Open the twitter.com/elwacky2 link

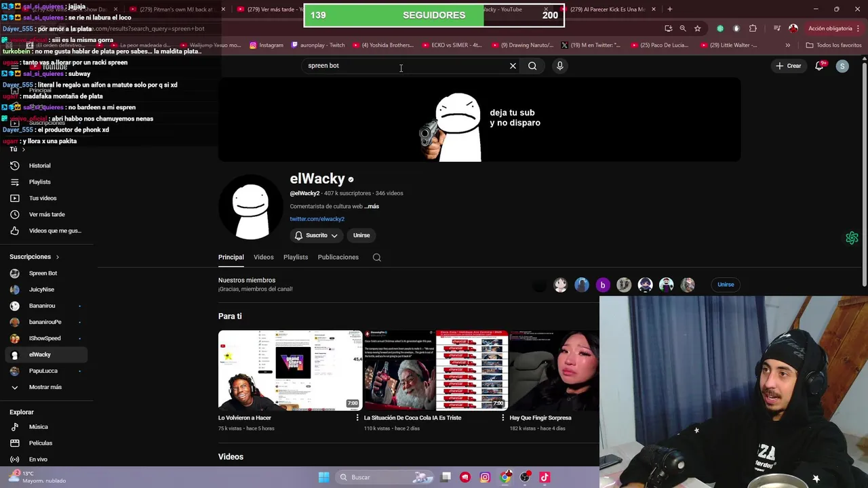[x=317, y=219]
